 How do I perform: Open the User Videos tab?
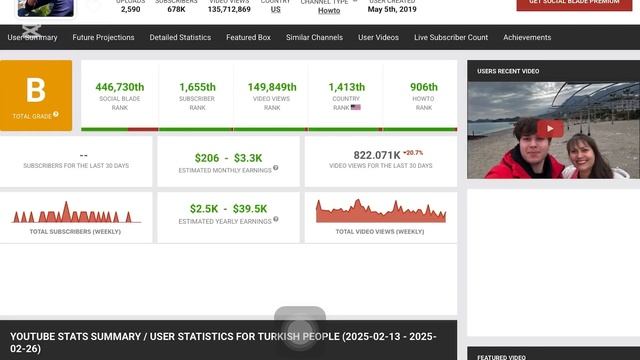(x=378, y=37)
